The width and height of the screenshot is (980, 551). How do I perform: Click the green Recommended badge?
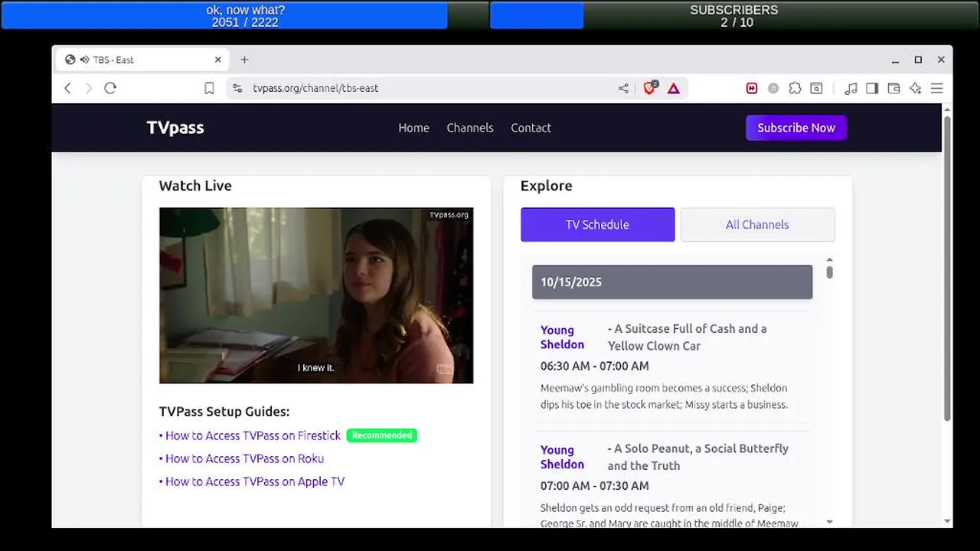(382, 435)
